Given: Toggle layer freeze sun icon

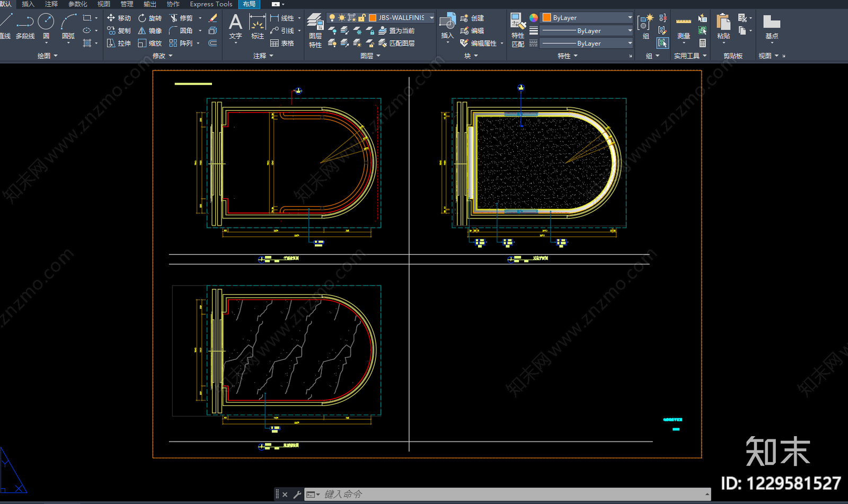Looking at the screenshot, I should [x=342, y=18].
